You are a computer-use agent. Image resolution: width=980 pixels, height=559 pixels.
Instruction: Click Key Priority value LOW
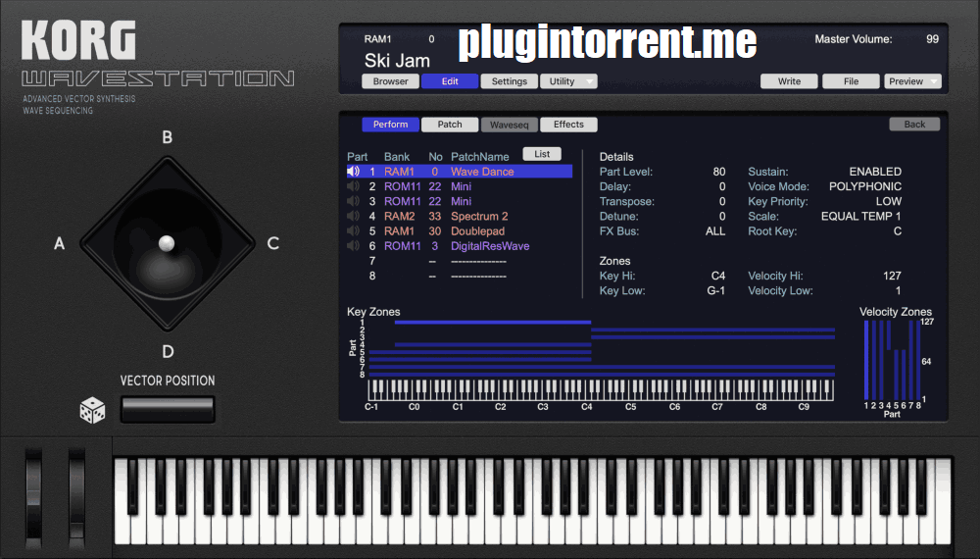888,201
